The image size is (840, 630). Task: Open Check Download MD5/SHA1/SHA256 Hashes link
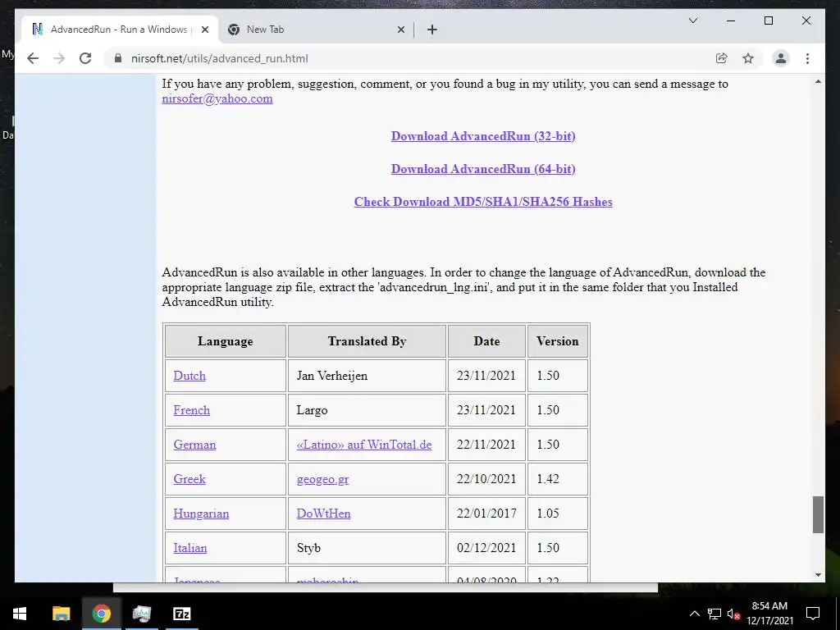click(483, 202)
